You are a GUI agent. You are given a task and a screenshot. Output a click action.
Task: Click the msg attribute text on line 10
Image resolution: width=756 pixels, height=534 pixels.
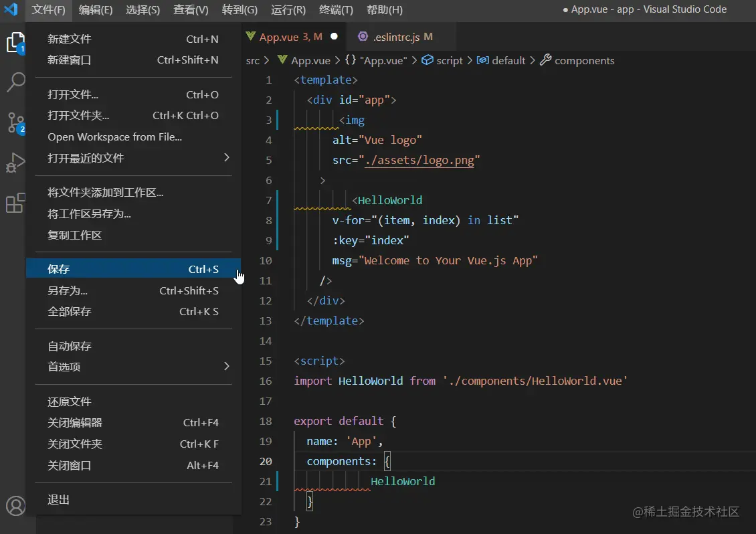[x=435, y=260]
